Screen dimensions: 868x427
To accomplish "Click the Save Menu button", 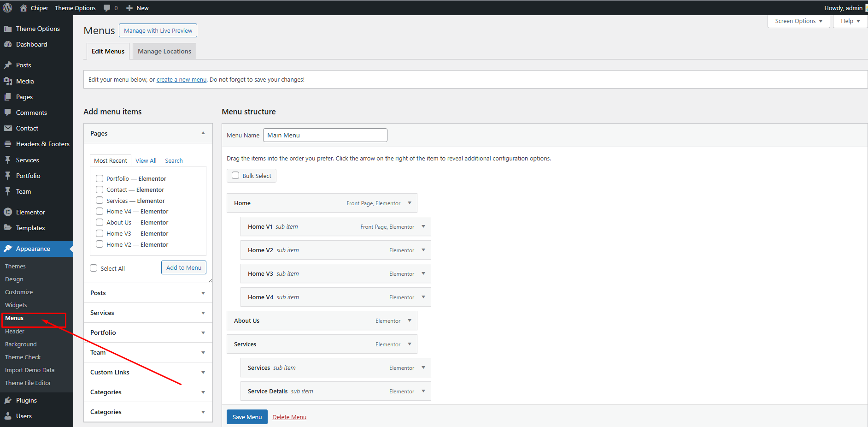I will (247, 417).
